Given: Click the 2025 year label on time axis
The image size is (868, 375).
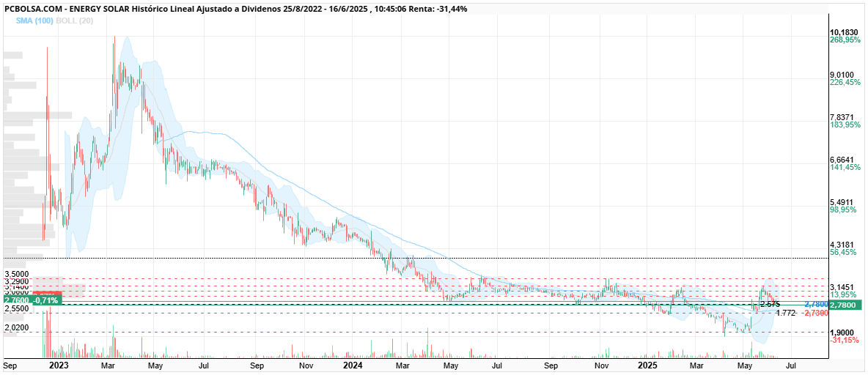Looking at the screenshot, I should [647, 365].
